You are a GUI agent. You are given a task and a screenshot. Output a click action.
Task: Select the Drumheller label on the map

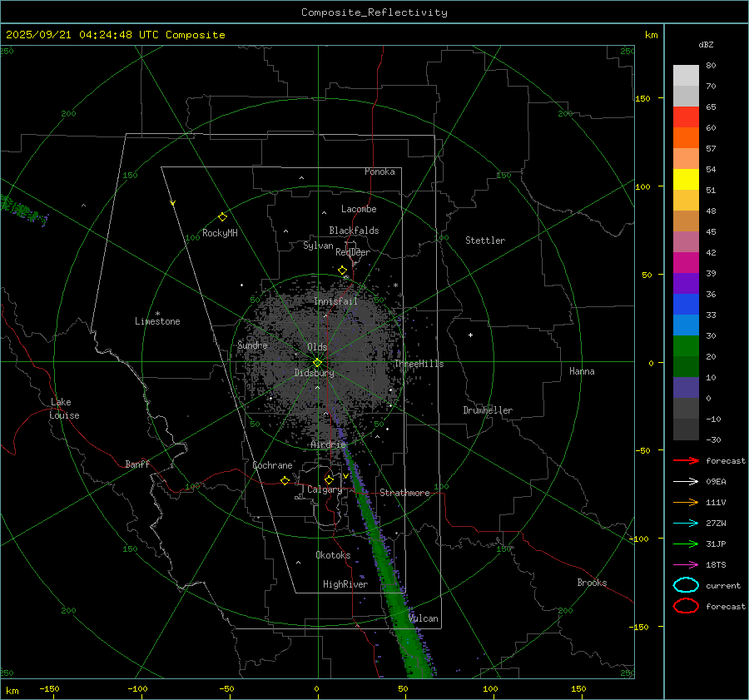[488, 410]
